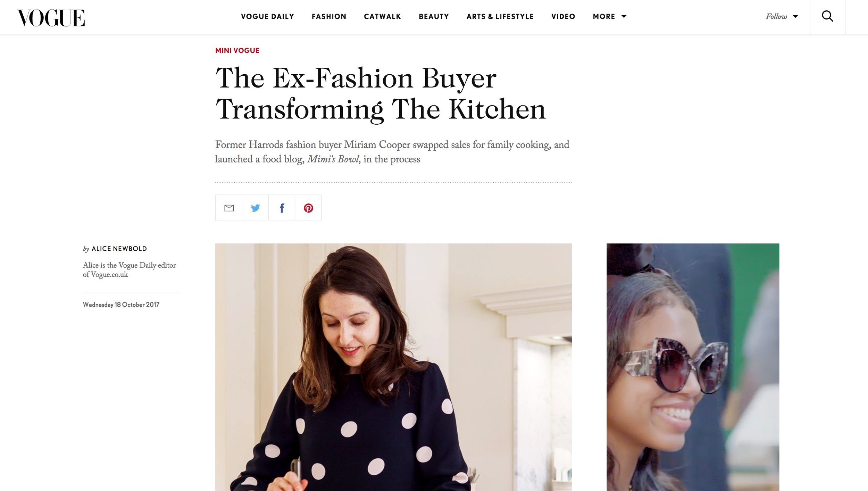Image resolution: width=868 pixels, height=491 pixels.
Task: Open the Follow dropdown
Action: pyautogui.click(x=782, y=16)
